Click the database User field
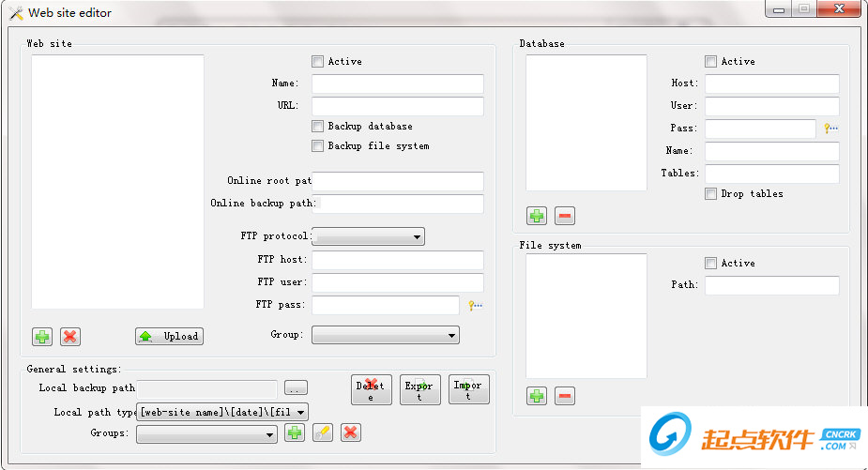 771,106
